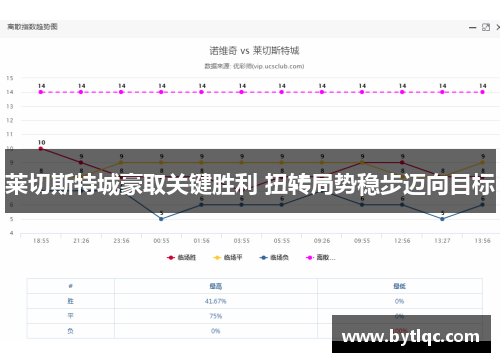
Task: Select the pink 14 marker at 21:26
Action: pos(81,92)
